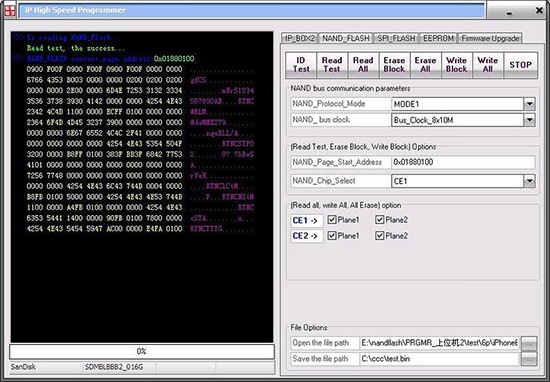Click the Erase Block button
The height and width of the screenshot is (382, 550).
tap(394, 65)
